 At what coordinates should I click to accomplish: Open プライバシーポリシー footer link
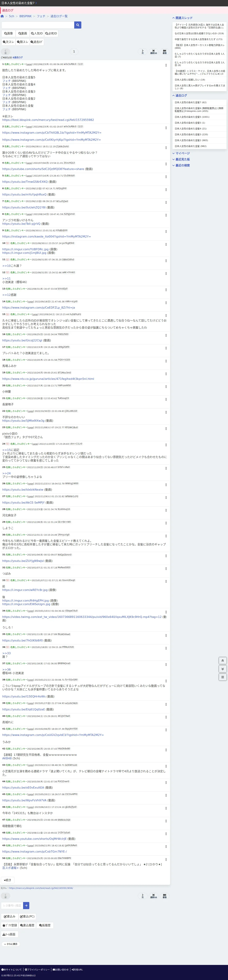point(37,969)
